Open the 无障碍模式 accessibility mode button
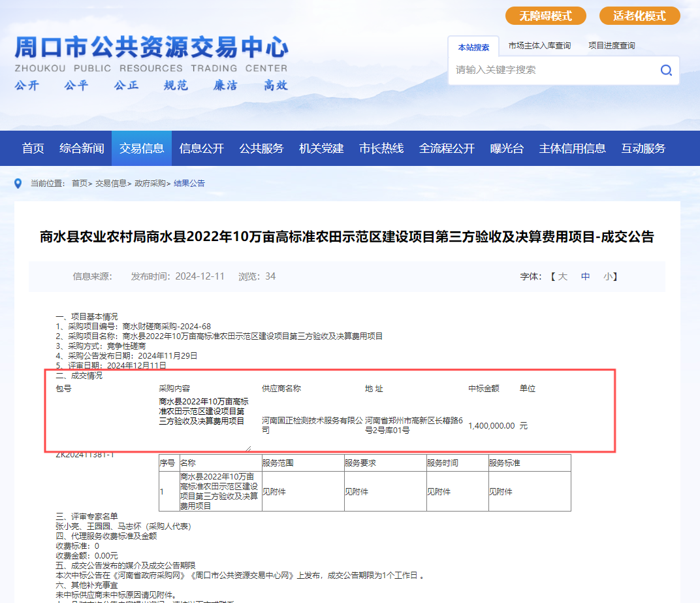 (545, 16)
